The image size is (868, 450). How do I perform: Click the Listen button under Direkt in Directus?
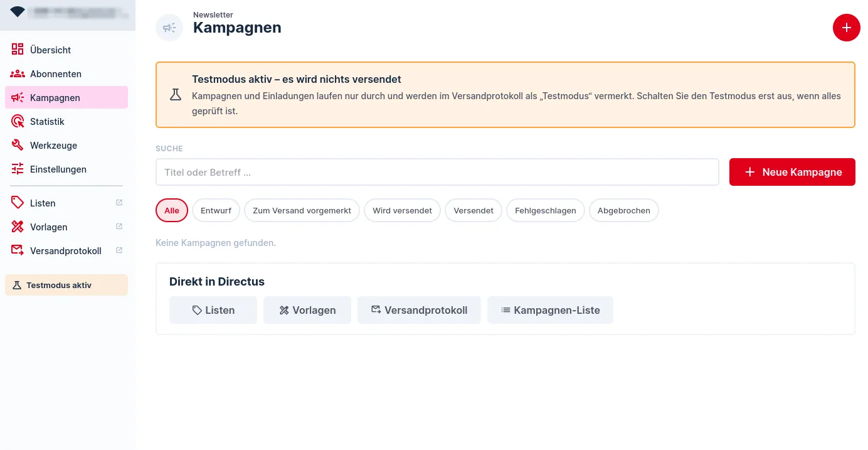[213, 310]
